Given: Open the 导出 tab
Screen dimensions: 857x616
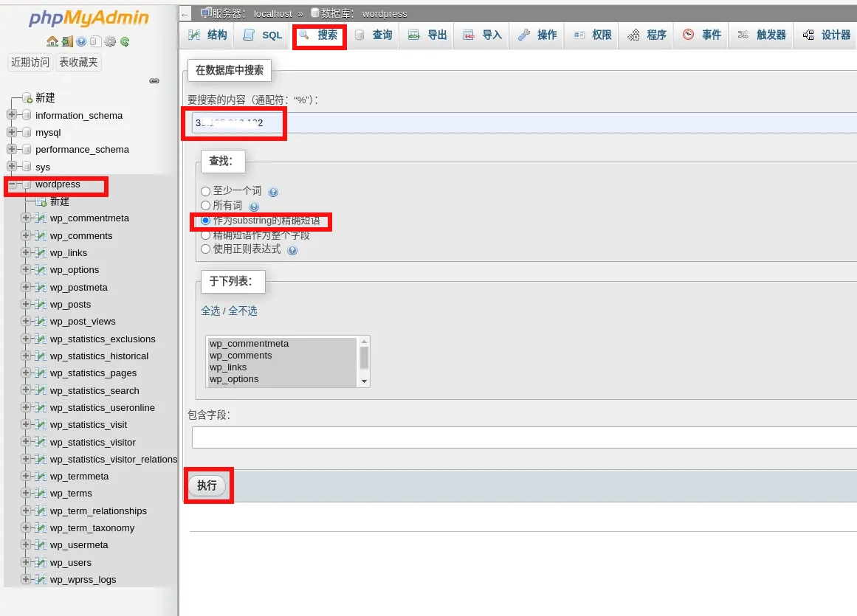Looking at the screenshot, I should click(x=427, y=35).
